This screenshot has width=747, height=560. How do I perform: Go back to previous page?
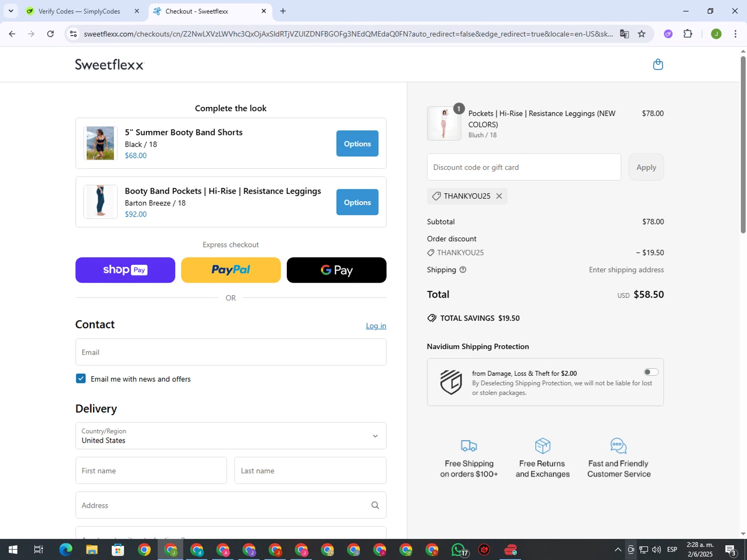point(12,34)
